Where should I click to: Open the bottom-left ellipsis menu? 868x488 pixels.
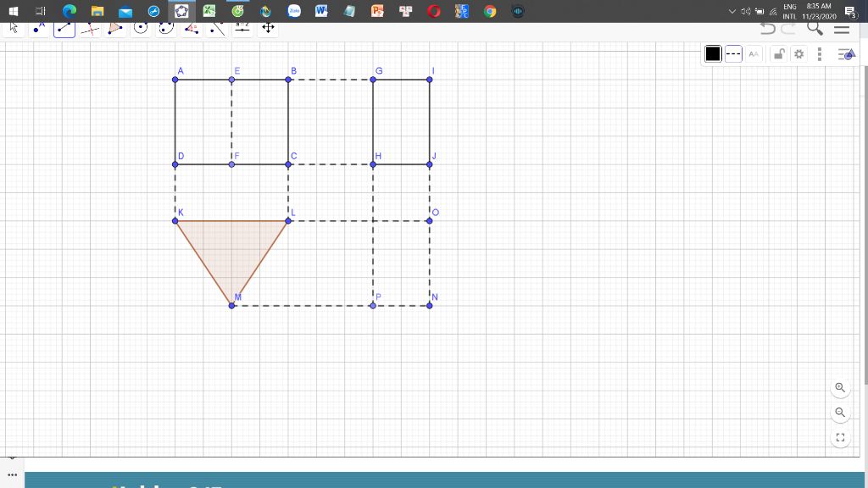point(12,474)
